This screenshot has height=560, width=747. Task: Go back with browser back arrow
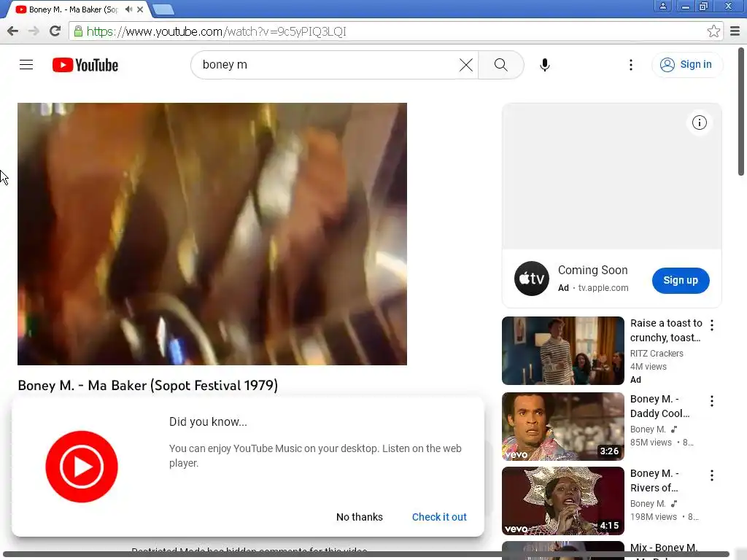[13, 31]
